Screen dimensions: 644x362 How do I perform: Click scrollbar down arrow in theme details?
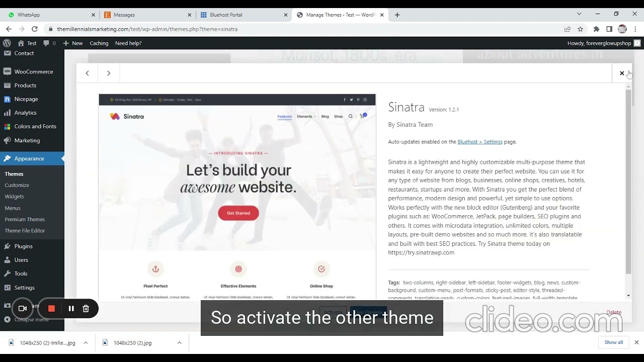tap(628, 296)
